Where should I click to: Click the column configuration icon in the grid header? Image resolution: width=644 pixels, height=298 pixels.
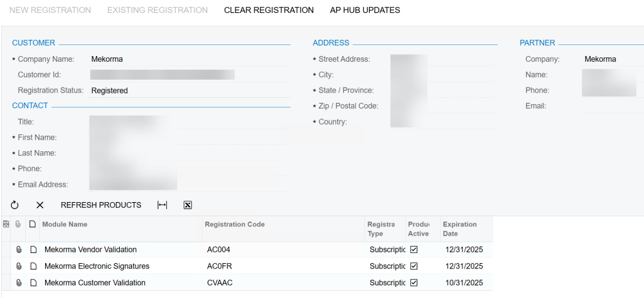(6, 224)
